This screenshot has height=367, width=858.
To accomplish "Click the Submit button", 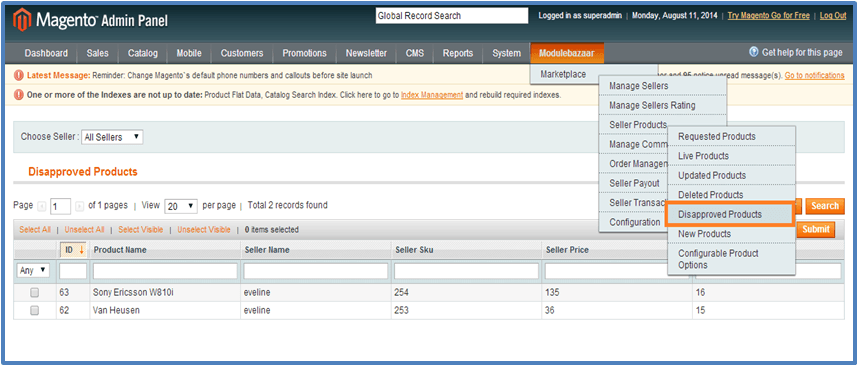I will (816, 229).
